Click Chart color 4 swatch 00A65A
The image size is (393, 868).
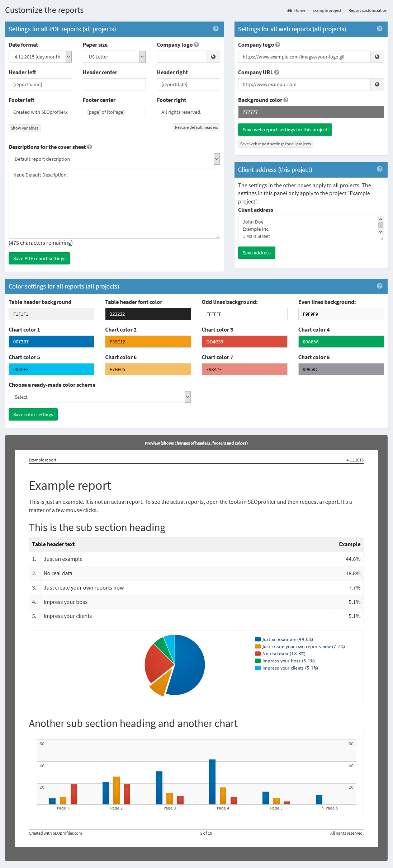(x=341, y=342)
